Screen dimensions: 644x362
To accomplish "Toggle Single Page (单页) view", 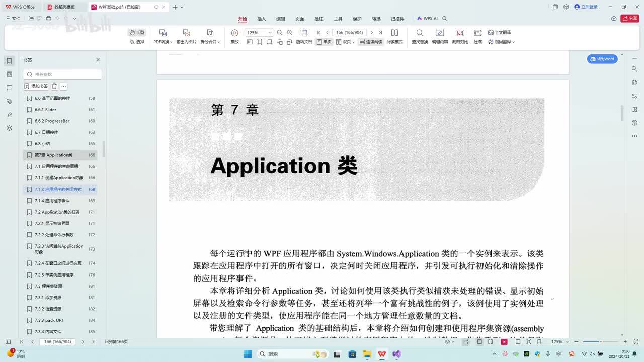I will point(324,42).
